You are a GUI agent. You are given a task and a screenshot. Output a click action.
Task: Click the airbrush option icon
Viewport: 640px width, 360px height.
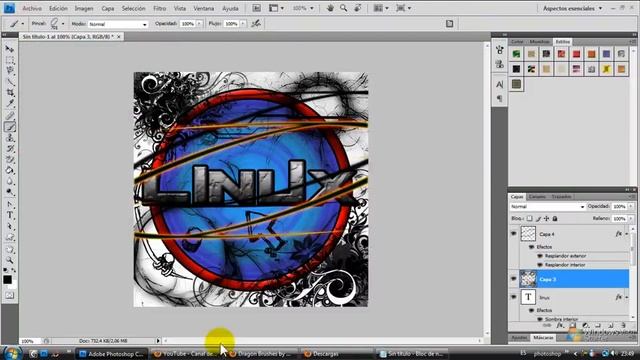pos(256,24)
